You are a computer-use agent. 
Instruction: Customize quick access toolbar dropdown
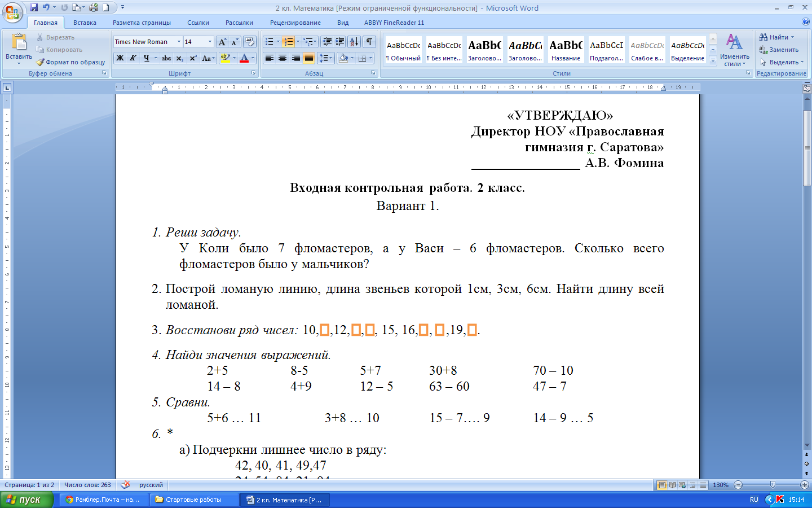[122, 7]
